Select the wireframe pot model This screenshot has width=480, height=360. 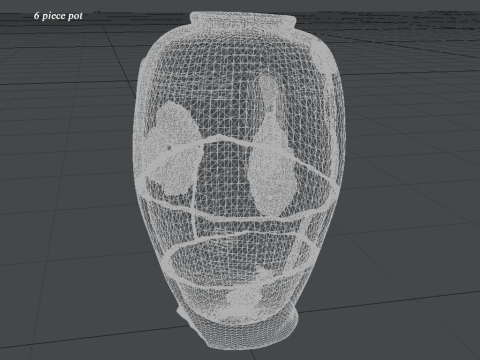coord(239,180)
